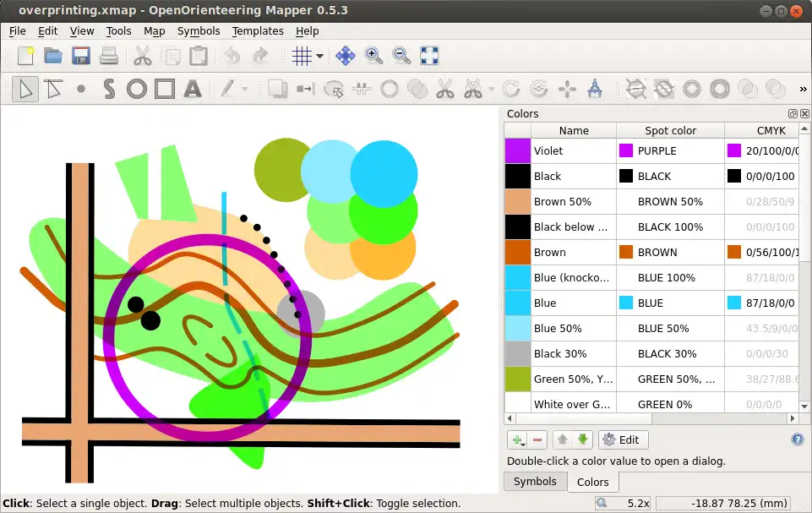Open the grid options dropdown arrow

(319, 57)
